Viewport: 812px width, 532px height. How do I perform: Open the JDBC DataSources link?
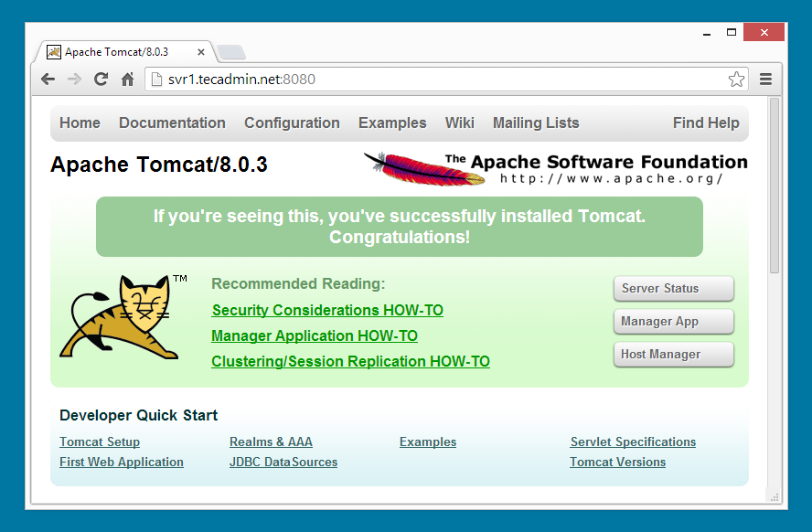pyautogui.click(x=283, y=462)
